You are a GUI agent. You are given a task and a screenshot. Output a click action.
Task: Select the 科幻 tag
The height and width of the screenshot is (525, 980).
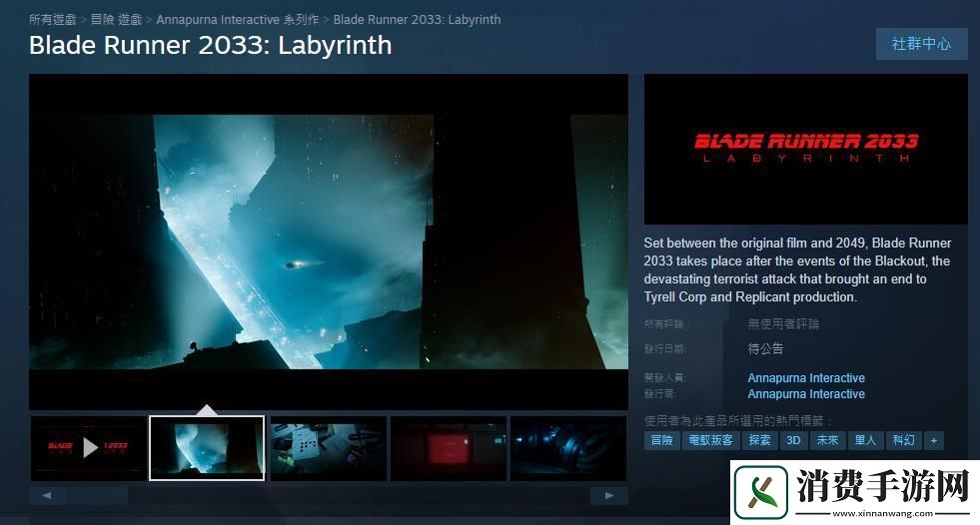903,440
